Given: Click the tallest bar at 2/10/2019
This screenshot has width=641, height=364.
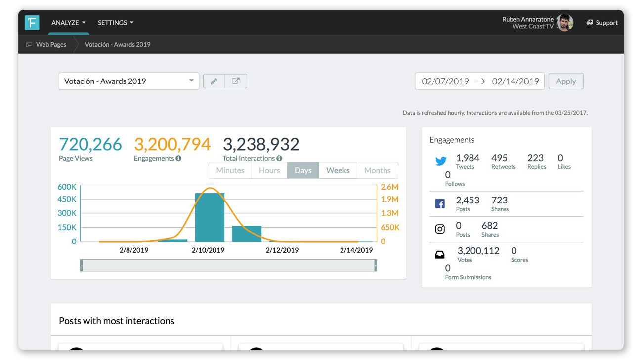Looking at the screenshot, I should point(210,217).
